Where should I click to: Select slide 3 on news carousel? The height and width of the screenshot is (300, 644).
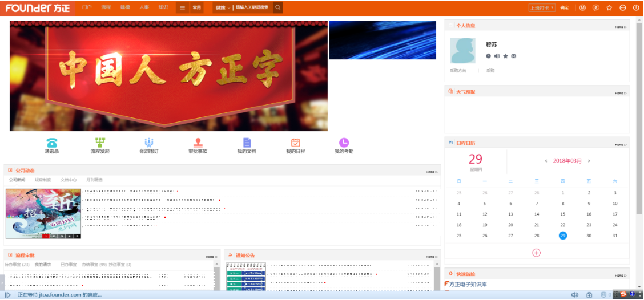(x=62, y=236)
